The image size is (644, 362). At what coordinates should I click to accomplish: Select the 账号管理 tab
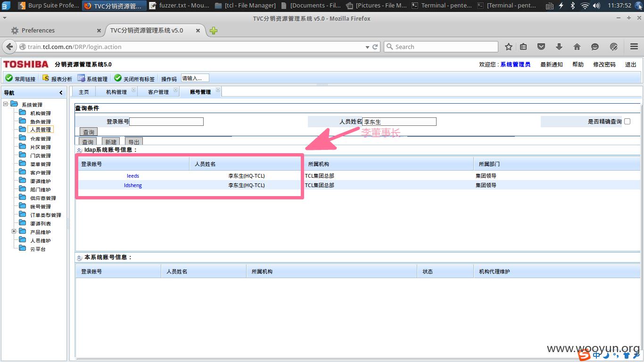pyautogui.click(x=200, y=92)
